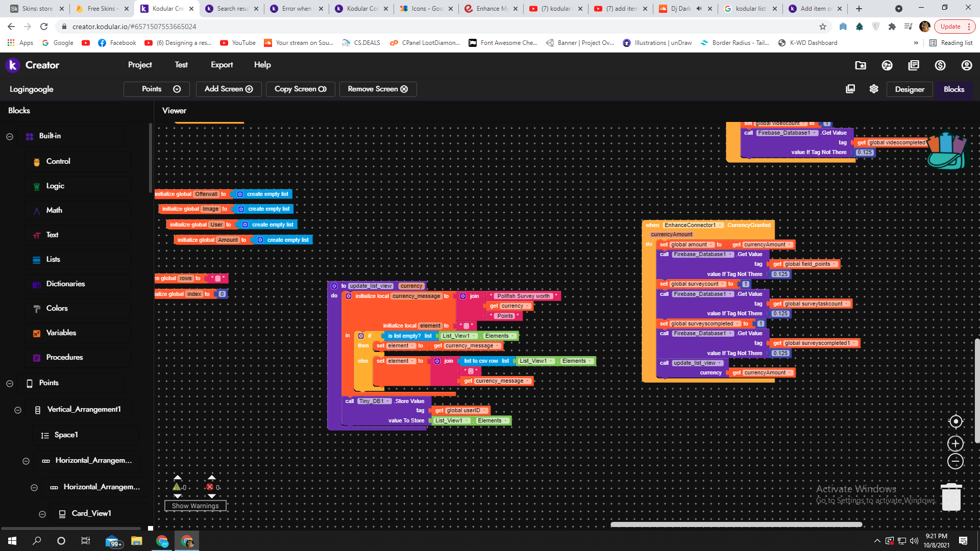980x551 pixels.
Task: Open the Test menu
Action: (x=181, y=65)
